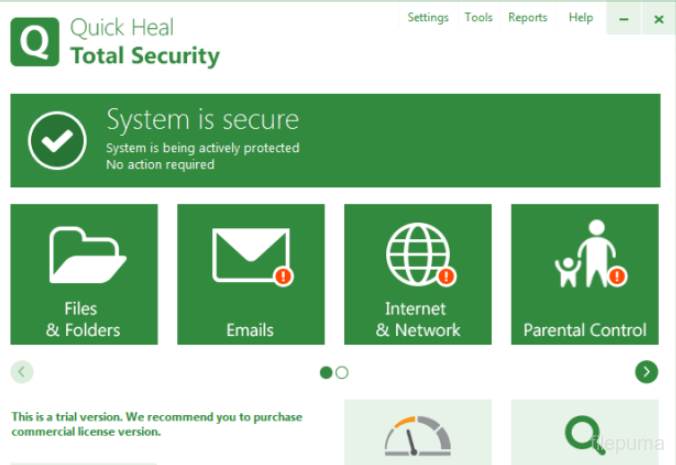676x465 pixels.
Task: Open the Files & Folders folder icon
Action: [x=86, y=255]
